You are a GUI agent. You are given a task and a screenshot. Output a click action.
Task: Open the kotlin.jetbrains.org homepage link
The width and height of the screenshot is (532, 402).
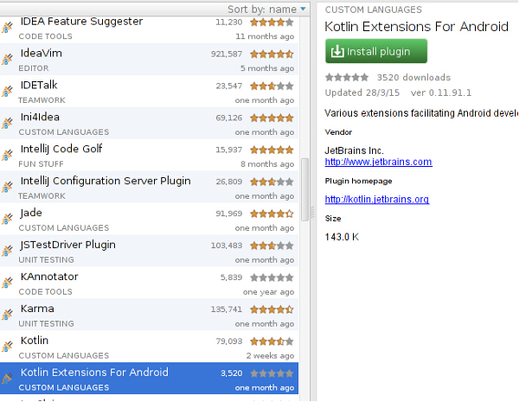click(x=377, y=199)
